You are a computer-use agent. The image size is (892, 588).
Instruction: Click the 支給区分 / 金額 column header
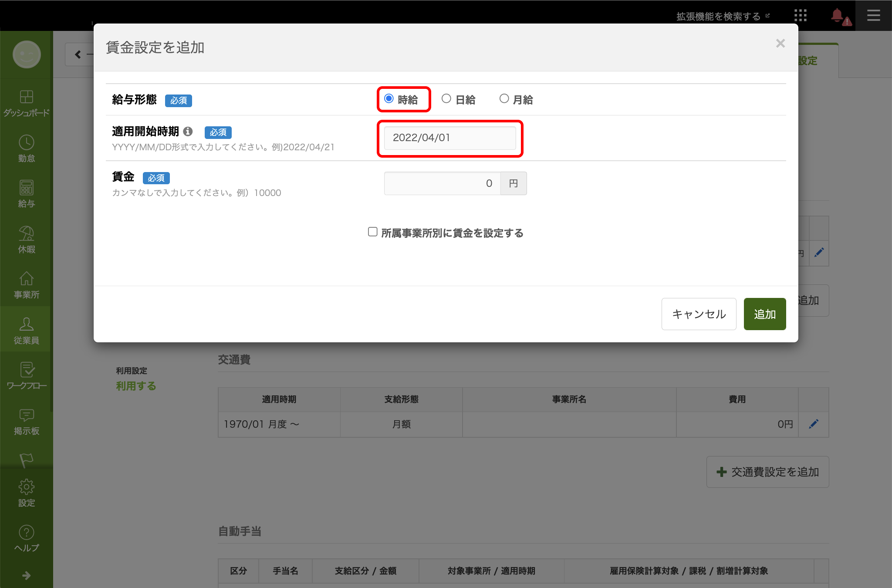[x=365, y=571]
